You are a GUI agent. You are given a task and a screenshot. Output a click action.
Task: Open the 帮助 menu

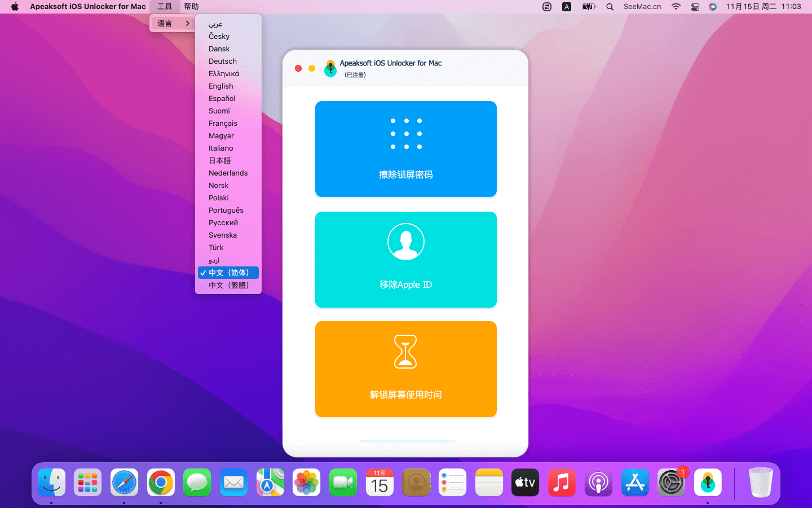click(x=191, y=7)
